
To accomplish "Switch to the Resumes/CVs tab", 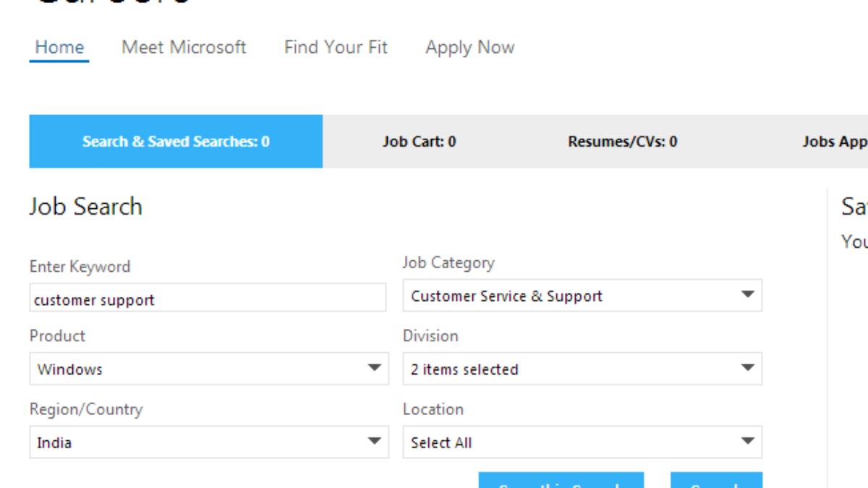I will click(622, 142).
